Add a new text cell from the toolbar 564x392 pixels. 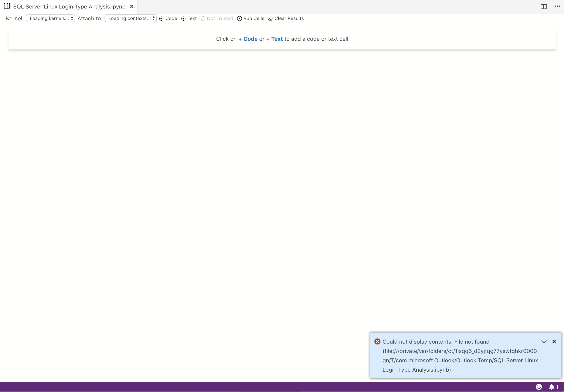(x=188, y=18)
